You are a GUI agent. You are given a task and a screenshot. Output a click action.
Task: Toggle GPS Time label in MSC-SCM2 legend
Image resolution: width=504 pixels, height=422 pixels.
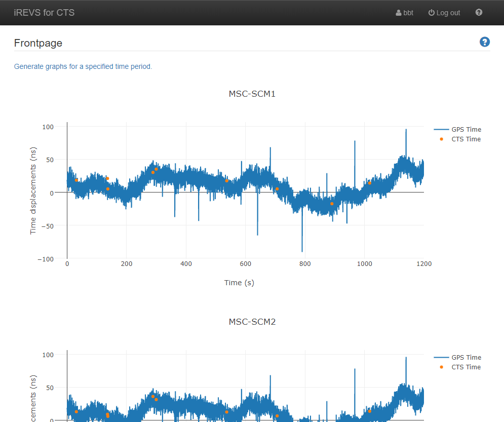(x=466, y=358)
